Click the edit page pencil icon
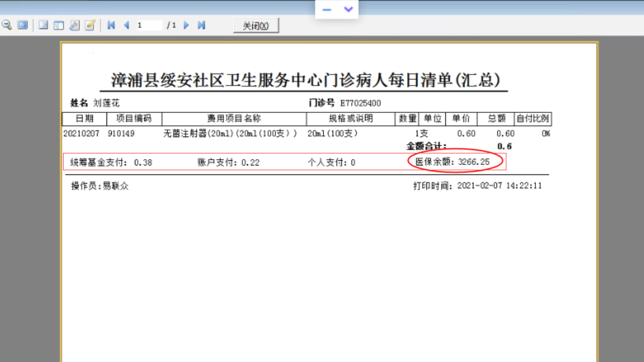 (x=90, y=25)
